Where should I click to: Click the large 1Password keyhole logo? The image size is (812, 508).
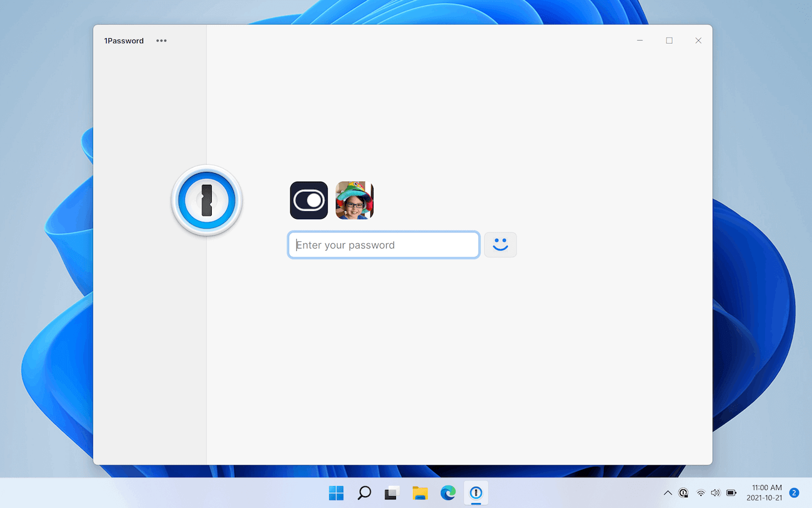pos(206,200)
